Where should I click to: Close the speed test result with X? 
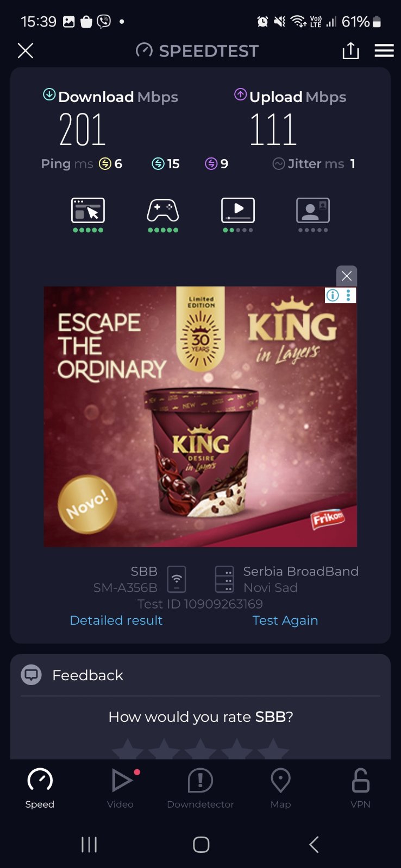coord(26,50)
